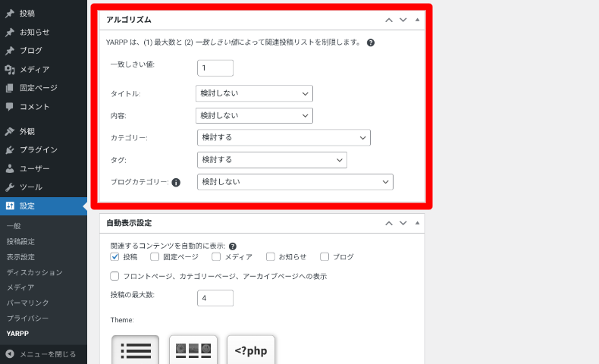Click the 投稿の最大数 input field
This screenshot has width=599, height=364.
point(215,298)
